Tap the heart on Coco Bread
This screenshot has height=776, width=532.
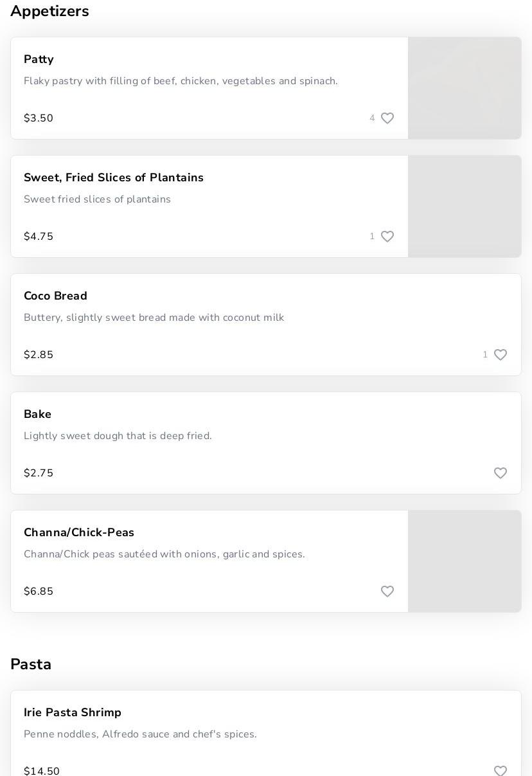(501, 355)
